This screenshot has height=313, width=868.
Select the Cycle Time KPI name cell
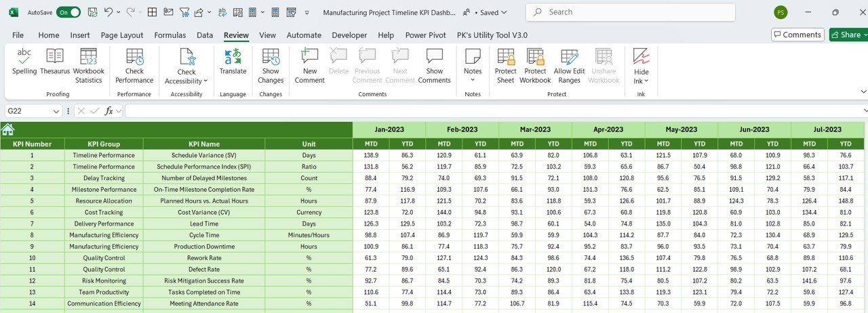point(204,235)
